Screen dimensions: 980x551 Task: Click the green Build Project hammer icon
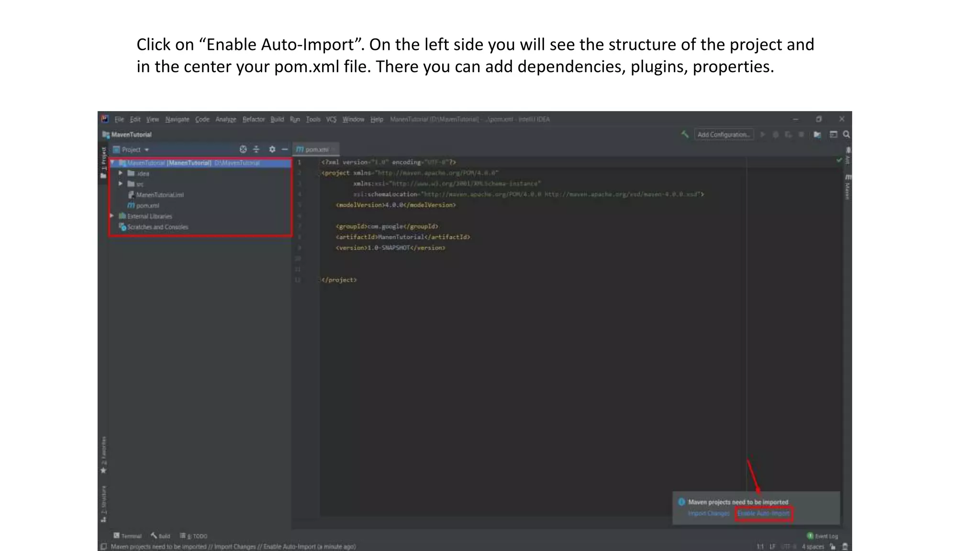pyautogui.click(x=685, y=134)
